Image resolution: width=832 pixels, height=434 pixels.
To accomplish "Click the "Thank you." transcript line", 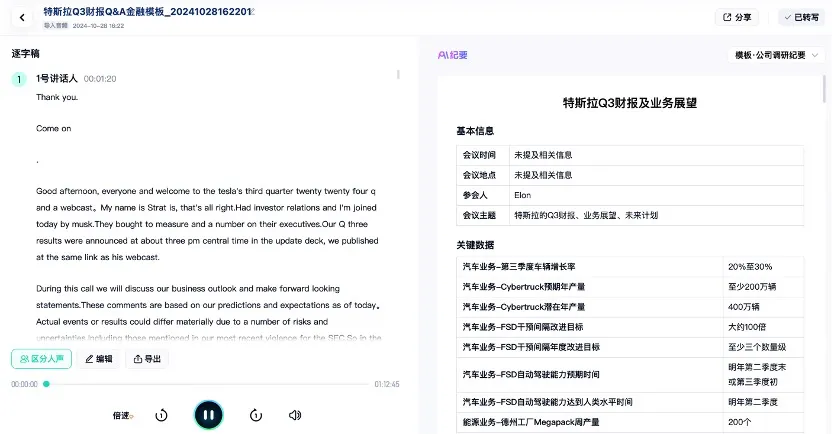I will coord(57,97).
